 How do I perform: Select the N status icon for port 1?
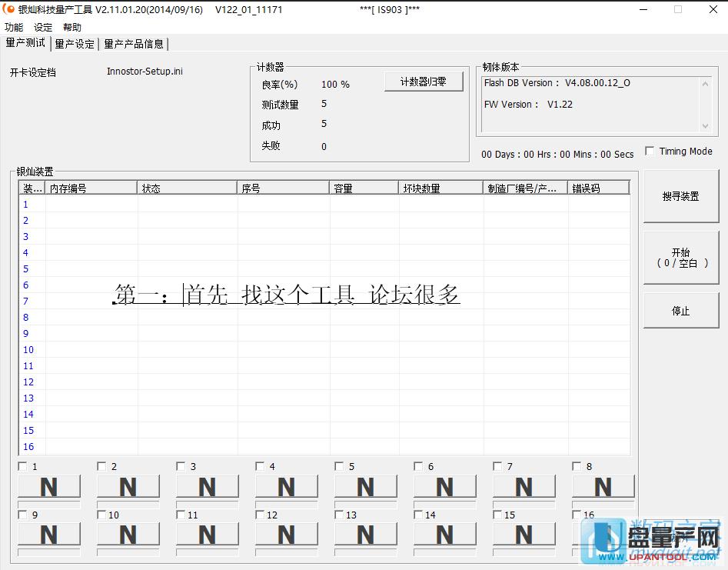tap(48, 486)
